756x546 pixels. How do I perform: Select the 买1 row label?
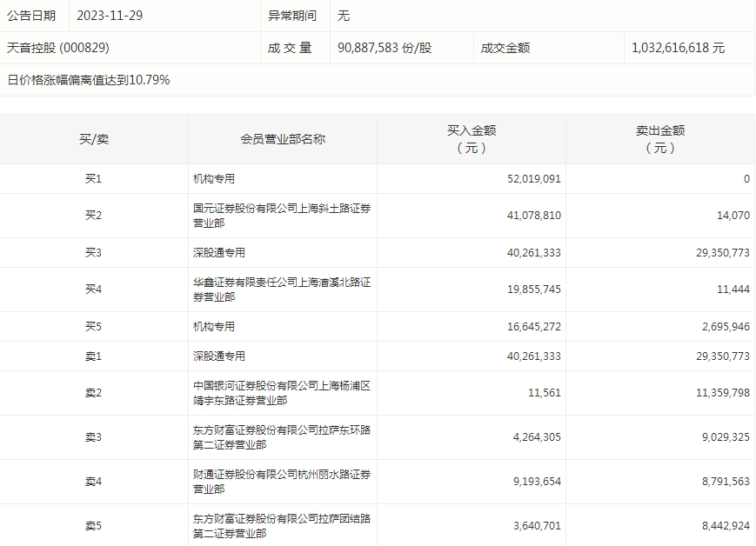(94, 179)
